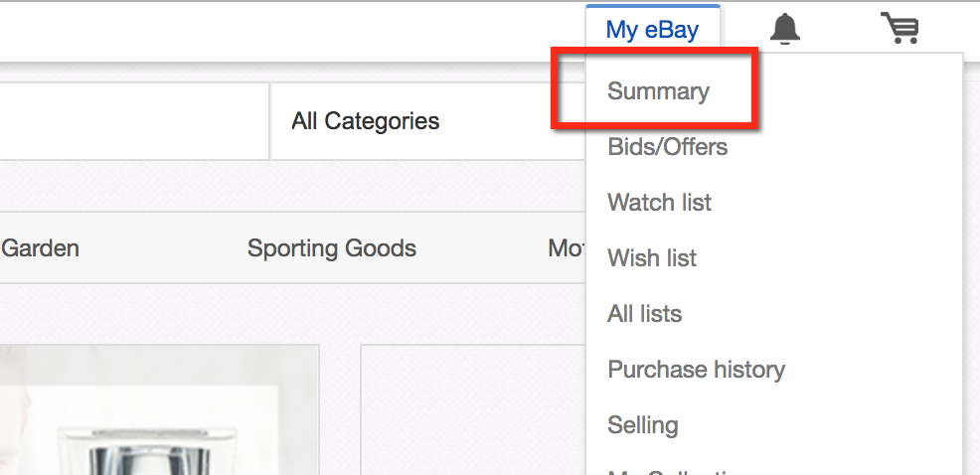980x475 pixels.
Task: Open the notifications bell
Action: (785, 30)
